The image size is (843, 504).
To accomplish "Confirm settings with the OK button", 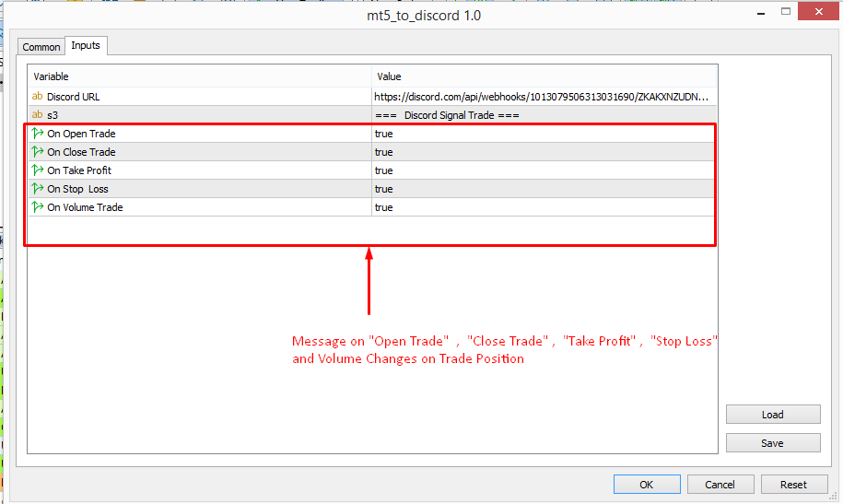I will click(647, 484).
